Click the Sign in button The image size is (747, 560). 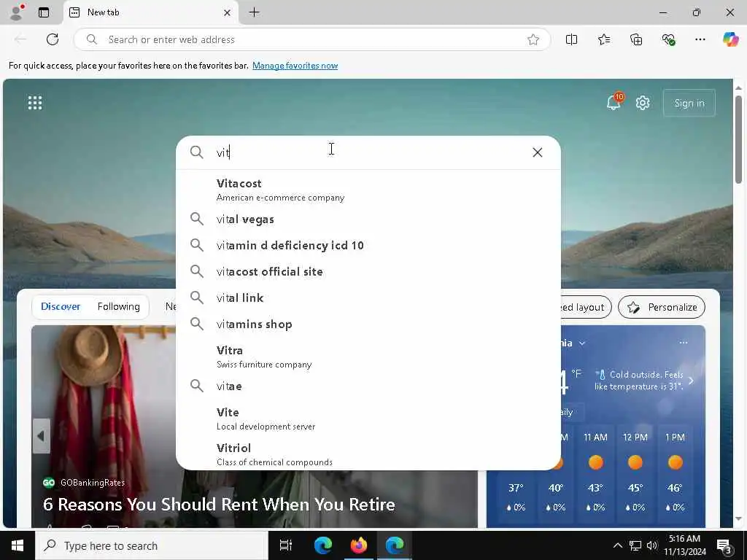689,103
